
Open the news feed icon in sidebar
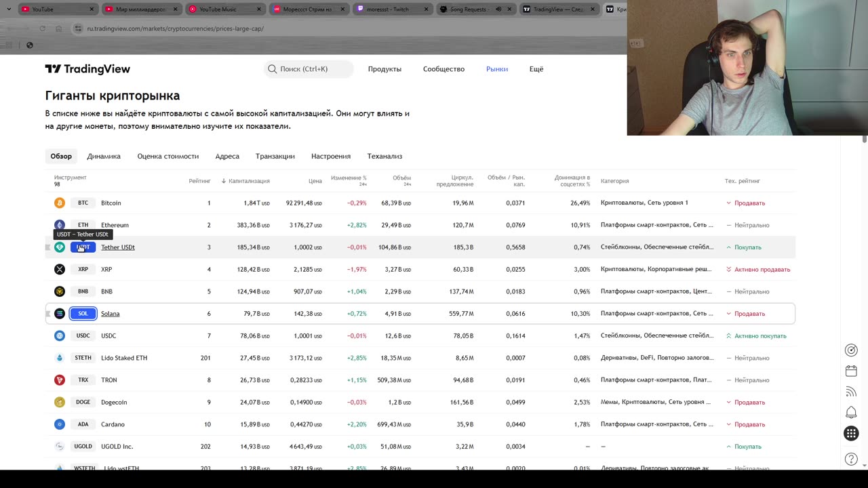[x=851, y=392]
